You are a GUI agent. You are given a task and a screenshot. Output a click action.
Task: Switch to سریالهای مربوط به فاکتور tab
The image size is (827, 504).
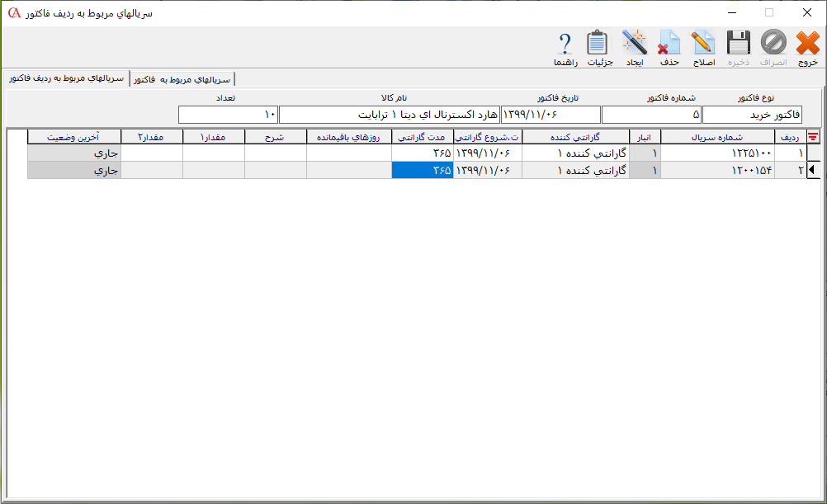[183, 79]
